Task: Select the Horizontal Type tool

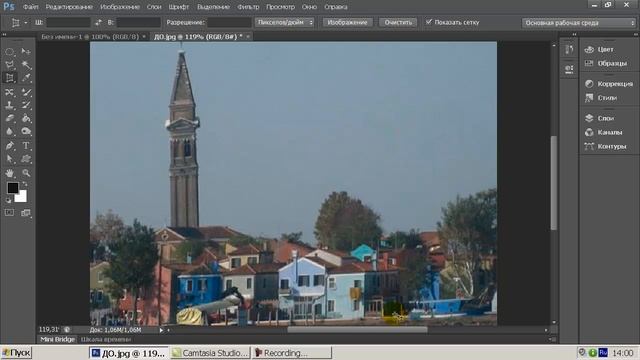Action: click(26, 146)
